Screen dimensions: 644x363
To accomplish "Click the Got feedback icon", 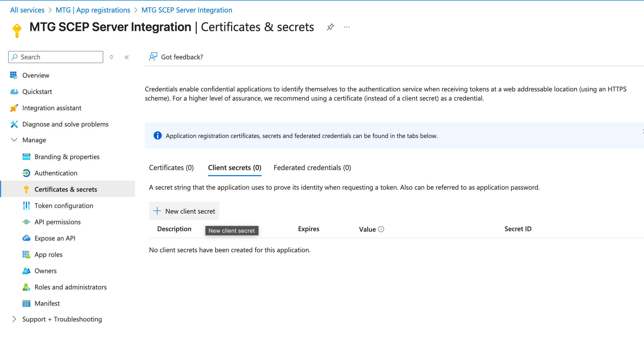I will (153, 57).
